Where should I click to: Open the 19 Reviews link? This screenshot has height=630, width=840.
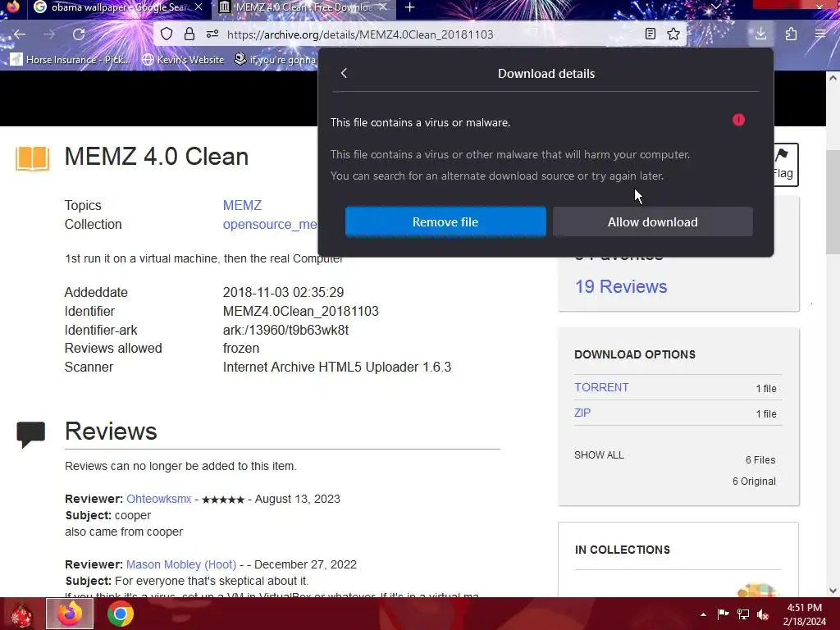[x=621, y=286]
